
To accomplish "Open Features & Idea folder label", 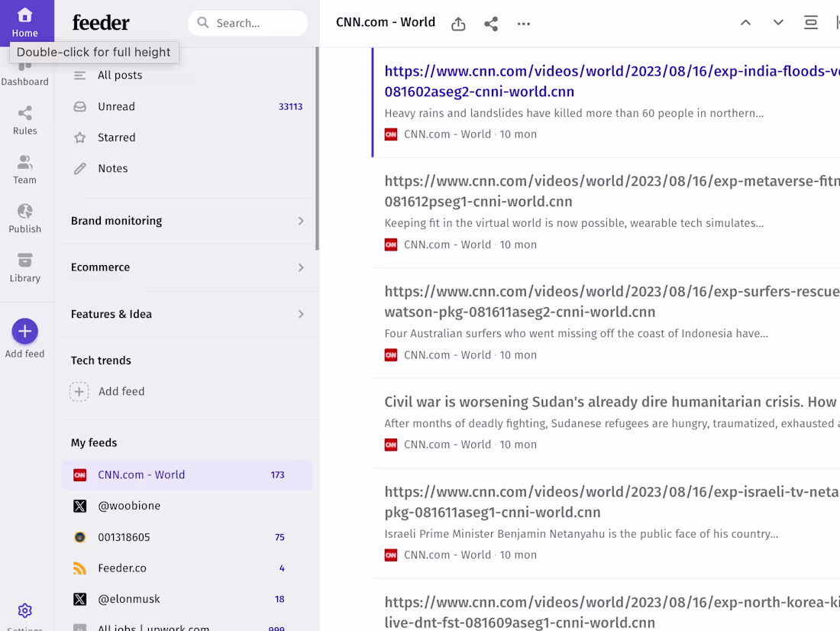I will click(111, 314).
